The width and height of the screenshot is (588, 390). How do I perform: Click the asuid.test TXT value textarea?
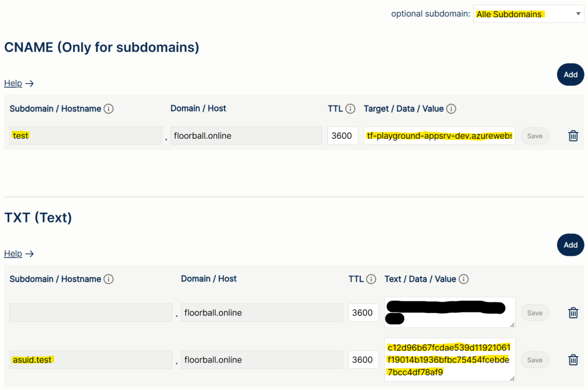click(449, 360)
